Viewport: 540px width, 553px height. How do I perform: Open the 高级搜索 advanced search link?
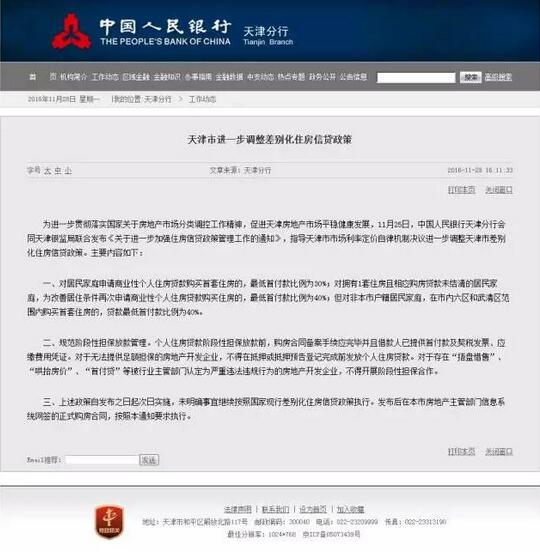498,77
